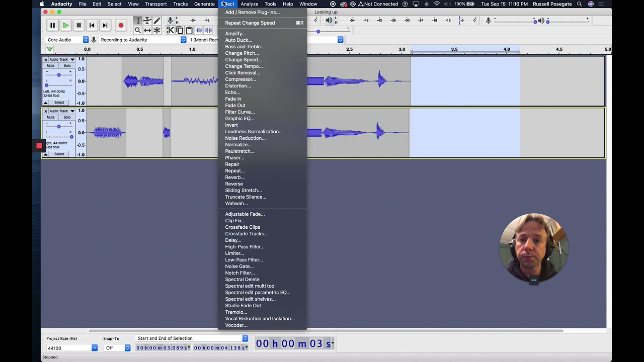Choose Amplify... from Effect menu
644x362 pixels.
[x=235, y=34]
